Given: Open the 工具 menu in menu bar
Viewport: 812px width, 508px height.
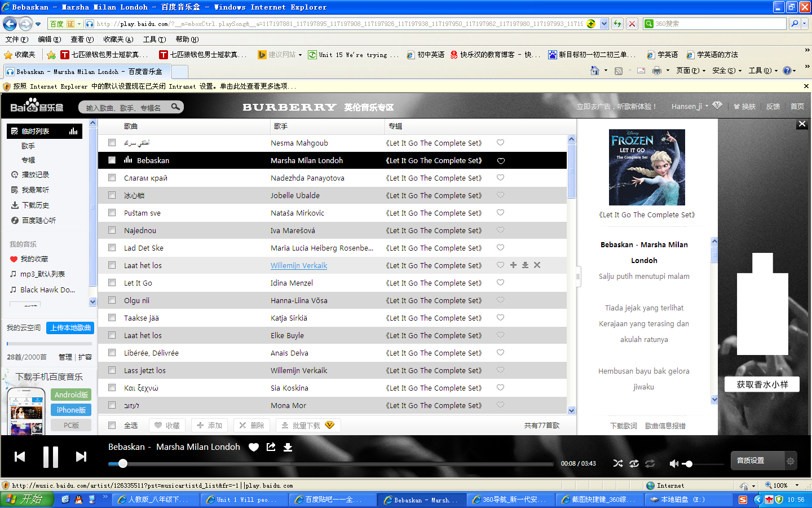Looking at the screenshot, I should pyautogui.click(x=155, y=40).
